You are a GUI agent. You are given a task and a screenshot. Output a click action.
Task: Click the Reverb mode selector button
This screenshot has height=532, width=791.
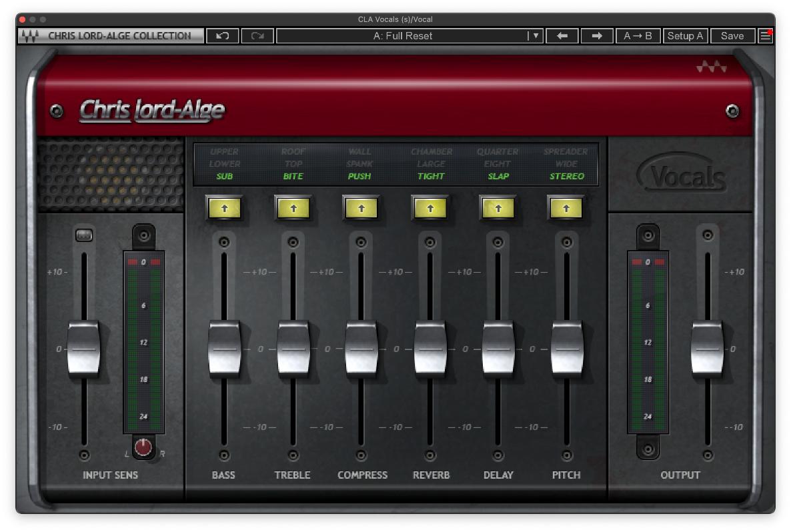click(430, 208)
